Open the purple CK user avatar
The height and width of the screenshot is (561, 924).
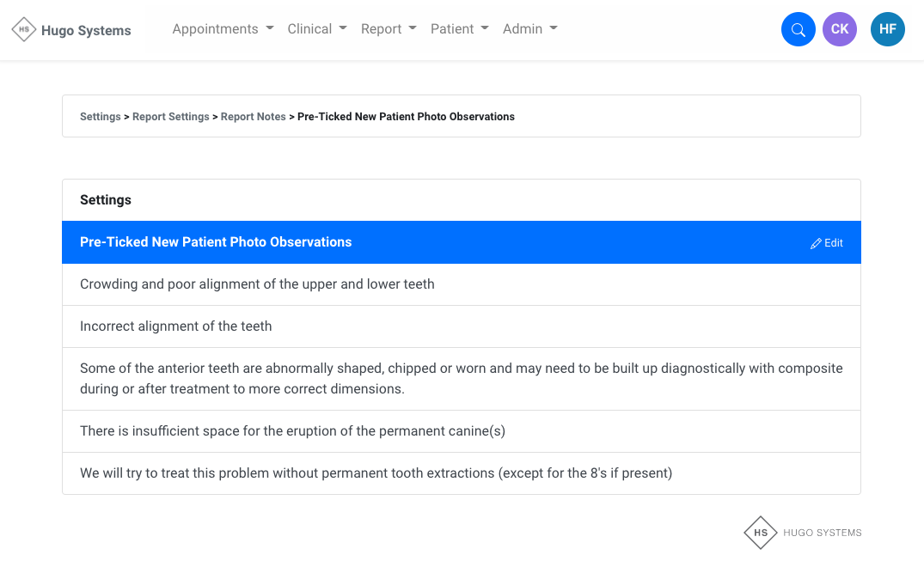(839, 29)
